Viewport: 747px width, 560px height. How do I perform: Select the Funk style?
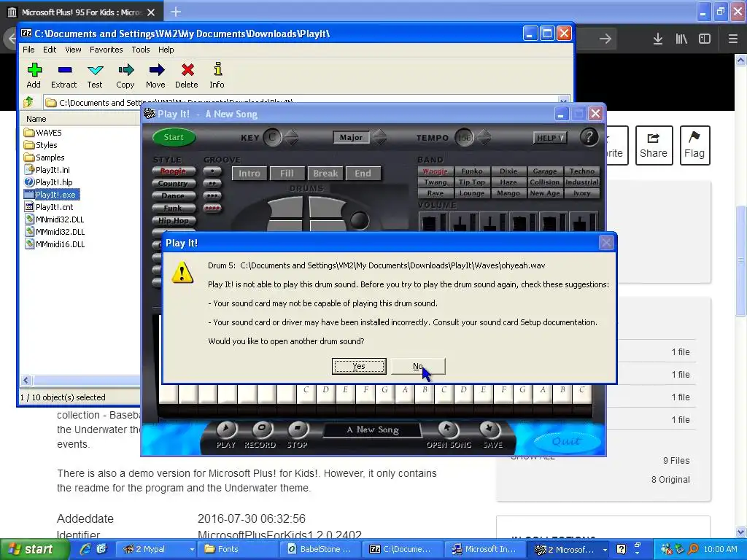point(174,208)
